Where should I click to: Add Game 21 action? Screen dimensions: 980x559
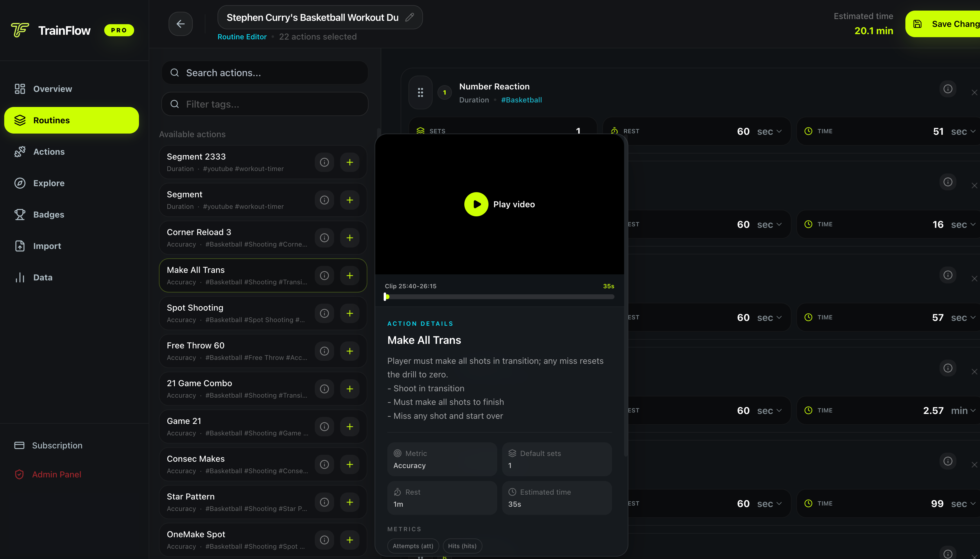pos(350,427)
